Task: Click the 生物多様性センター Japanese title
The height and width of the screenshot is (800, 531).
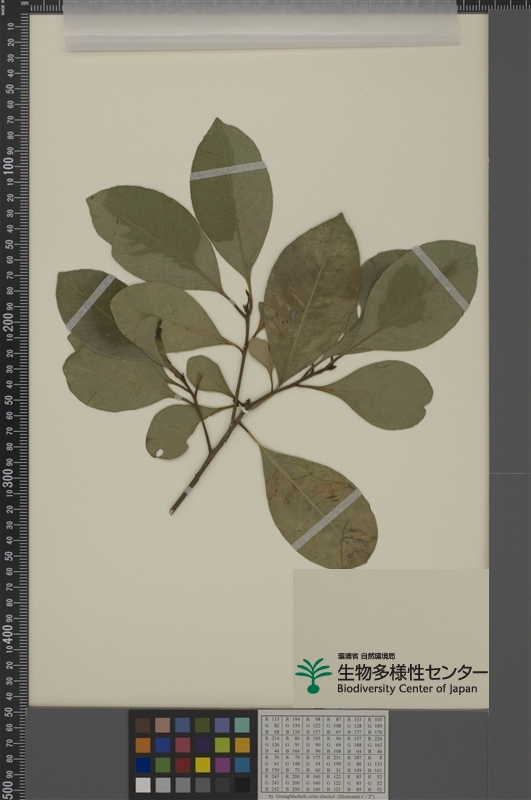Action: (x=412, y=672)
